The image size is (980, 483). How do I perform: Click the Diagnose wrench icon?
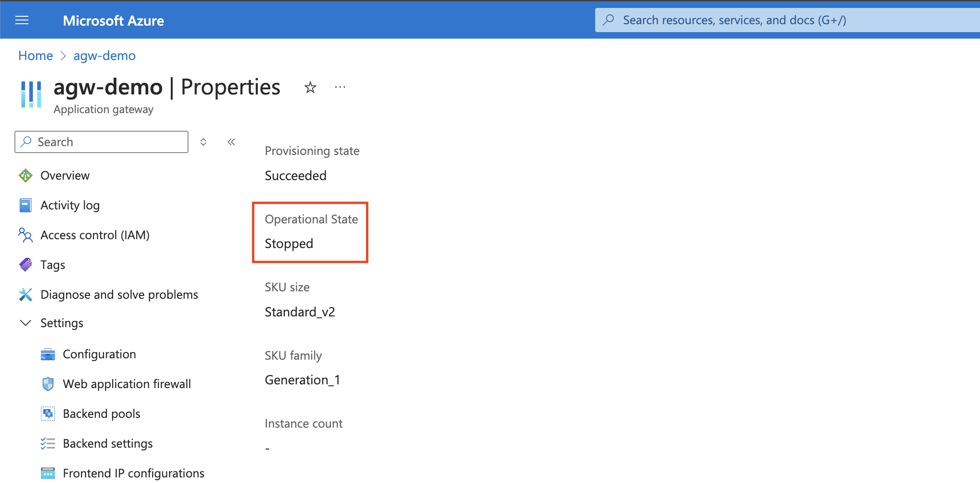[x=26, y=295]
